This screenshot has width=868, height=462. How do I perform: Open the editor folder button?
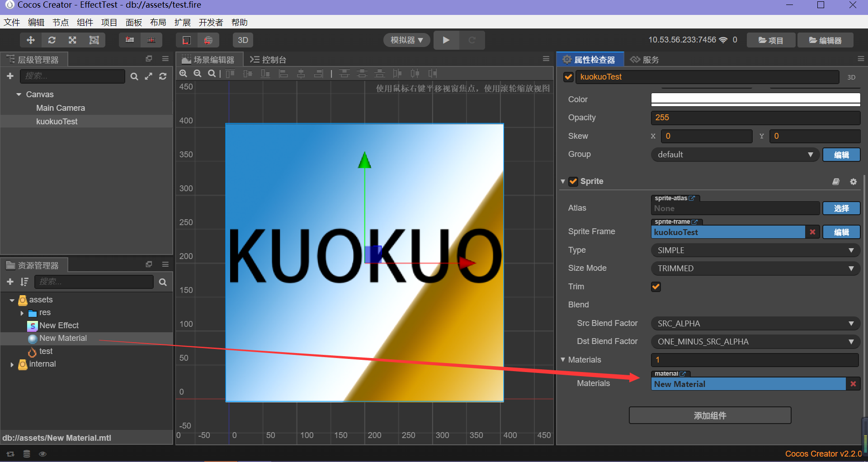tap(825, 40)
